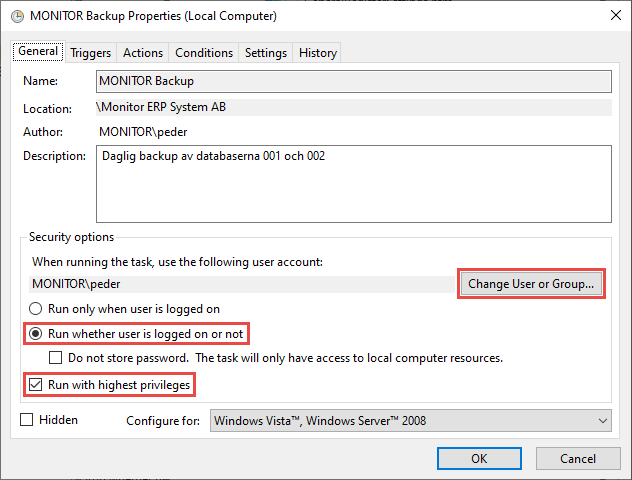Click the Task Scheduler clock icon in title bar
The height and width of the screenshot is (480, 632).
click(16, 16)
